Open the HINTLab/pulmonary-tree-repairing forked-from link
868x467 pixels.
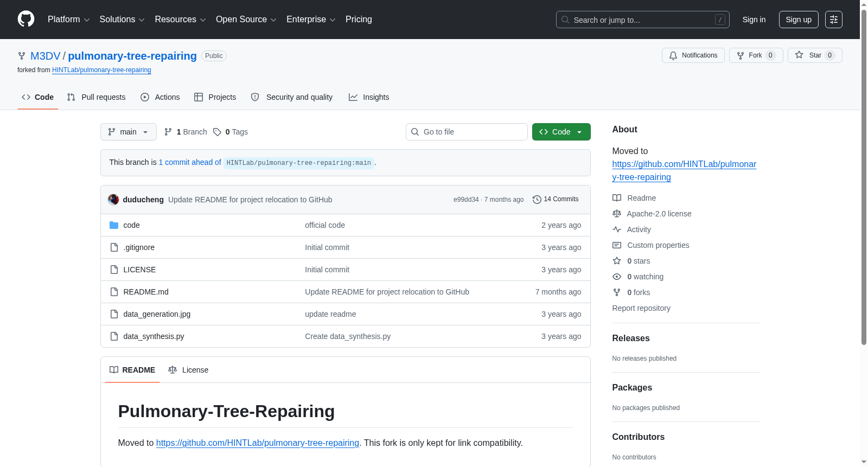pos(101,70)
